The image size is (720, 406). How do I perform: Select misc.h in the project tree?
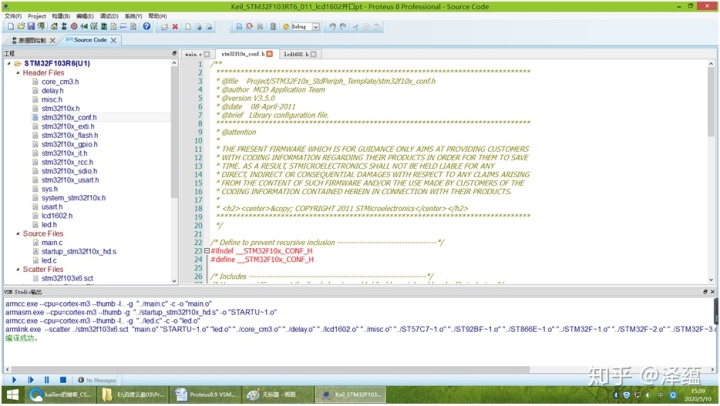pyautogui.click(x=51, y=99)
